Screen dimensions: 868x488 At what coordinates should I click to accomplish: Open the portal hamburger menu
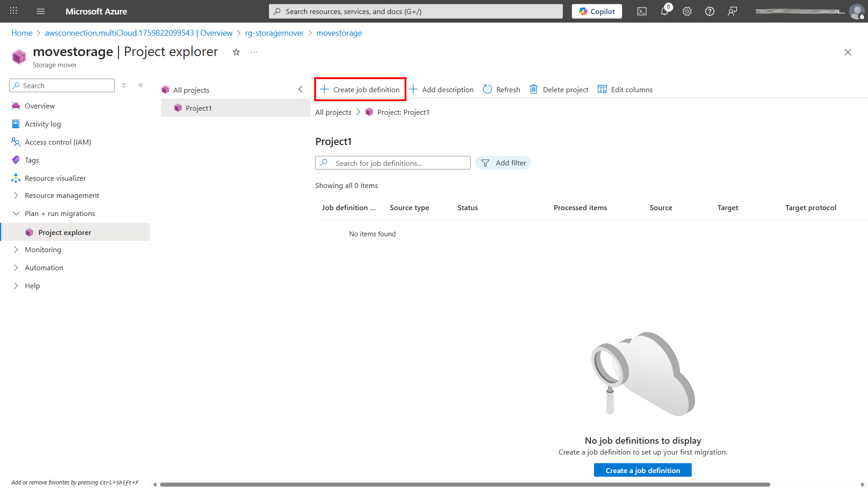point(41,11)
